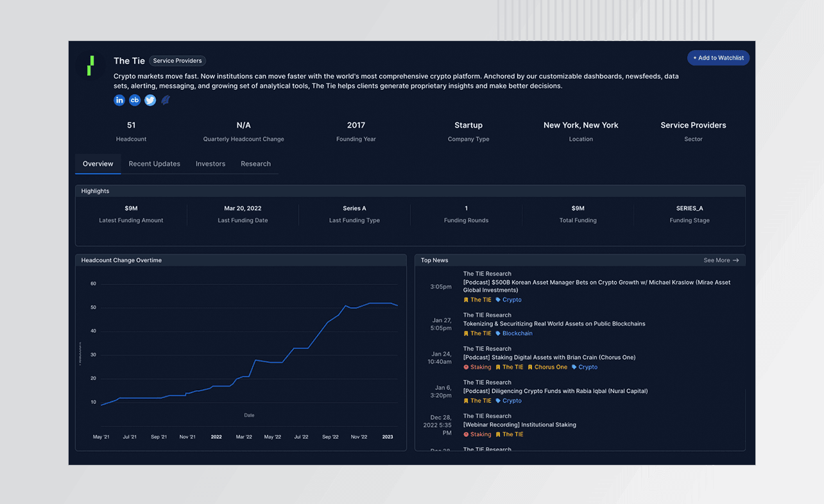Click the feather icon beside Twitter
The width and height of the screenshot is (824, 504).
tap(166, 100)
